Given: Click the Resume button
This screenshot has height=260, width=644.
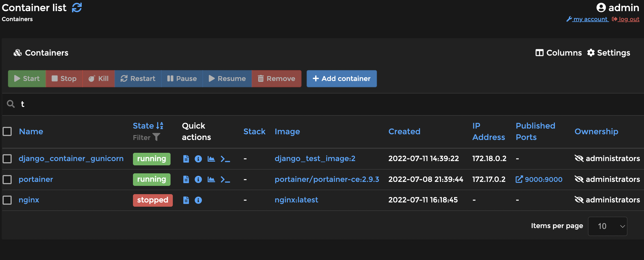Looking at the screenshot, I should click(227, 79).
